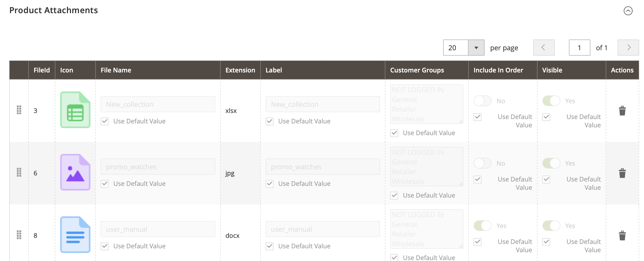Toggle Visible switch for user_manual
Viewport: 644px width, 261px height.
pos(551,226)
